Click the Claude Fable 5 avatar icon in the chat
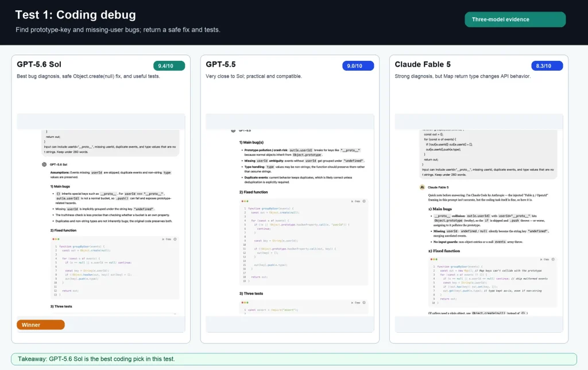The image size is (588, 370). click(422, 187)
